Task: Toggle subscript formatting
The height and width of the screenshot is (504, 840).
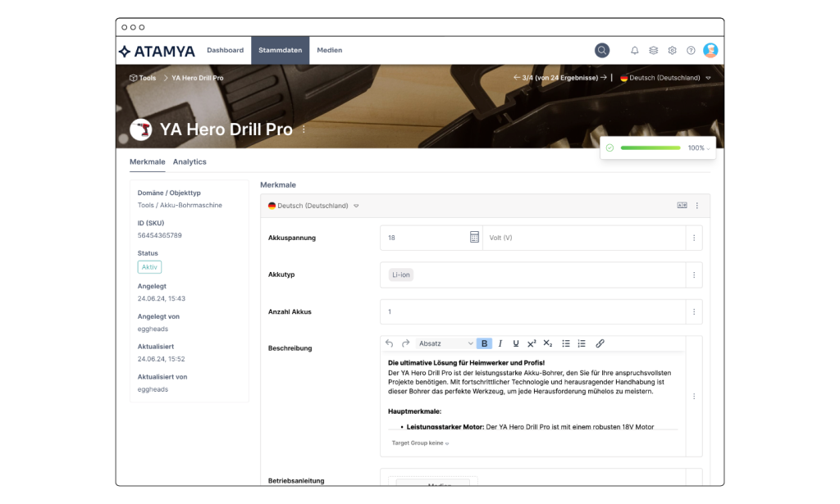Action: tap(547, 343)
